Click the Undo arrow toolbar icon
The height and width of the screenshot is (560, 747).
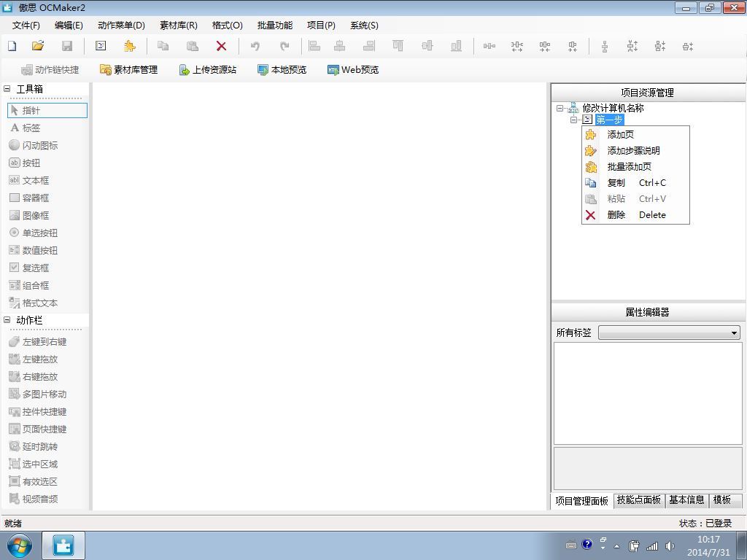coord(255,46)
